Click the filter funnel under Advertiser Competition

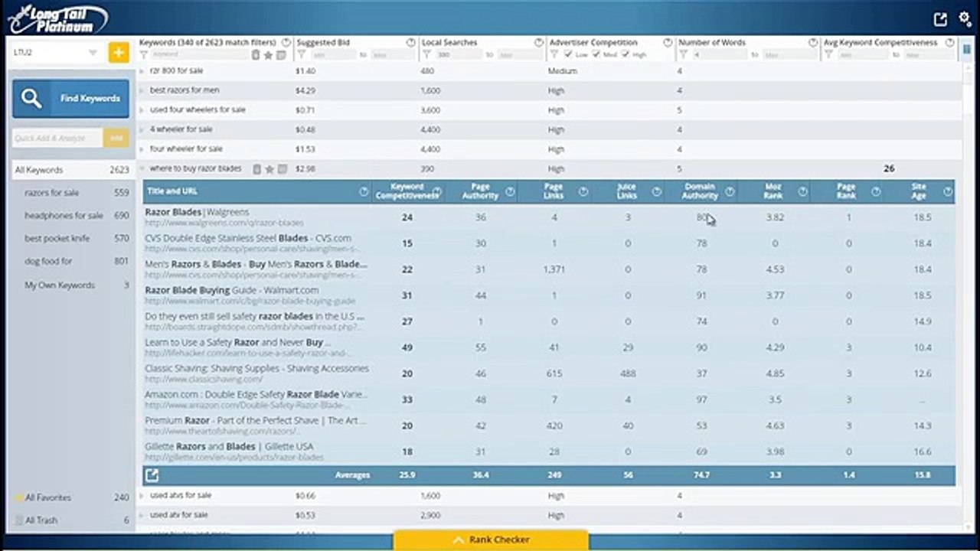[x=555, y=55]
